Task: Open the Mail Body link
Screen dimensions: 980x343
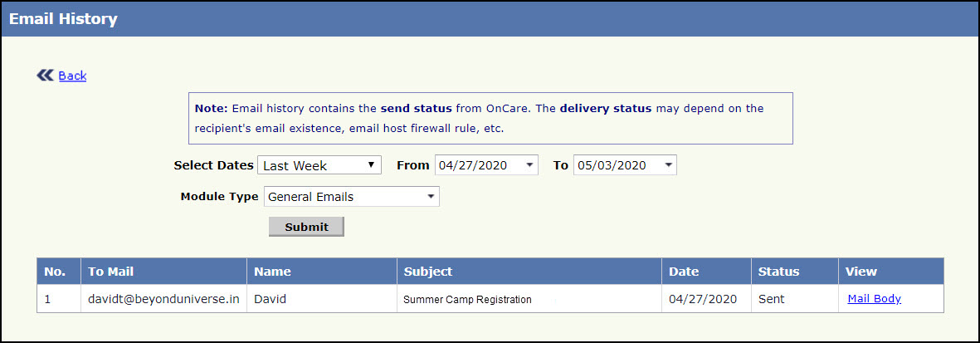Action: (874, 299)
